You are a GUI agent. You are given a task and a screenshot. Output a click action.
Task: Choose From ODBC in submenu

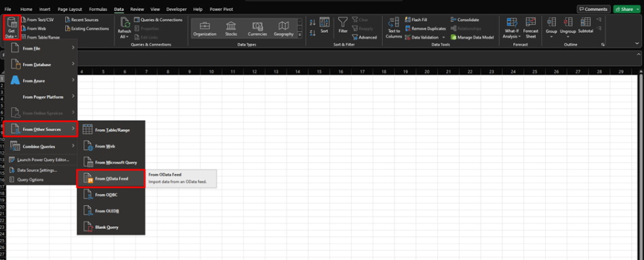[111, 195]
